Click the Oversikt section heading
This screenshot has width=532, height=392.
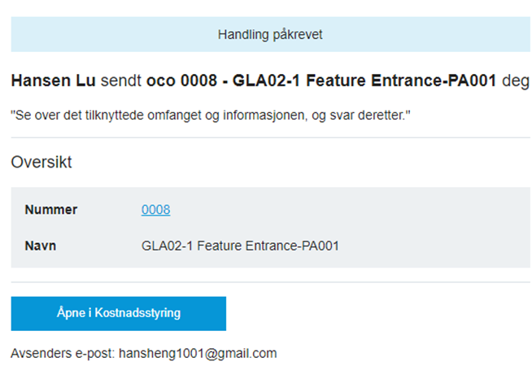tap(41, 162)
